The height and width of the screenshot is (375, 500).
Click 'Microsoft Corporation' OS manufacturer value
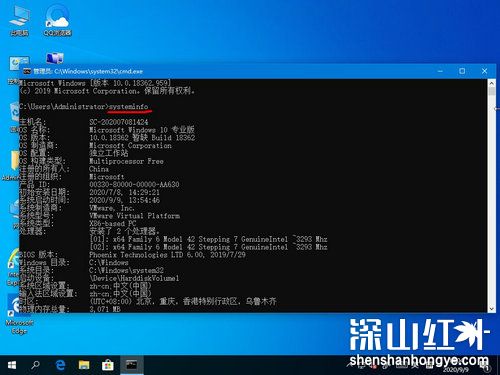point(130,145)
